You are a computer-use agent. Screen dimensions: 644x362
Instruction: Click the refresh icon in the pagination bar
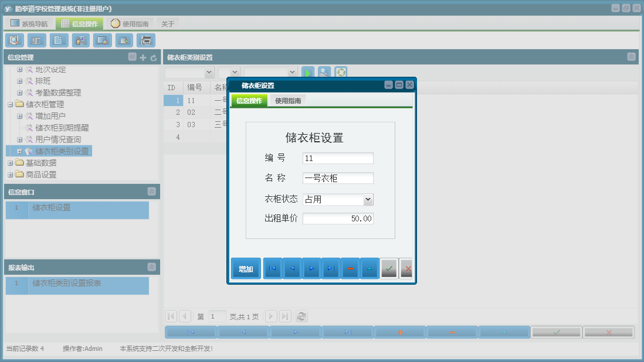pos(301,316)
